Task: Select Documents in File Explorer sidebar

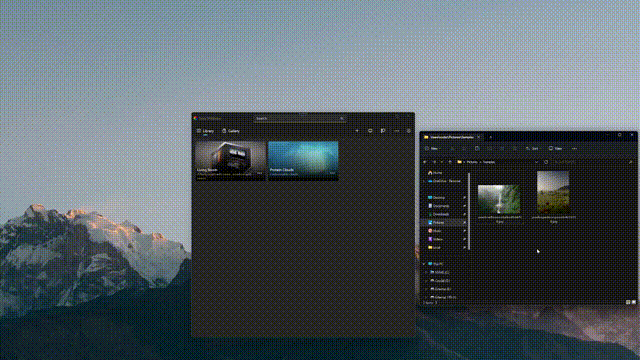Action: click(x=439, y=206)
